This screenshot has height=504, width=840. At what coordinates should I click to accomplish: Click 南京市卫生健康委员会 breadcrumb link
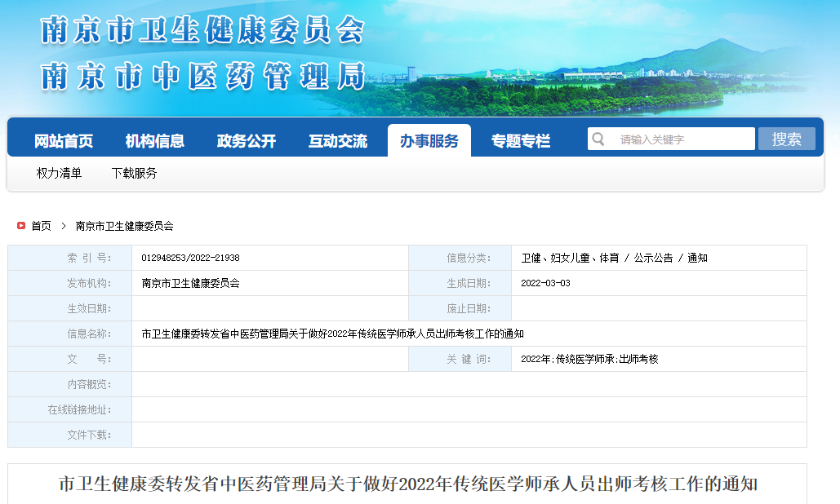[x=125, y=226]
